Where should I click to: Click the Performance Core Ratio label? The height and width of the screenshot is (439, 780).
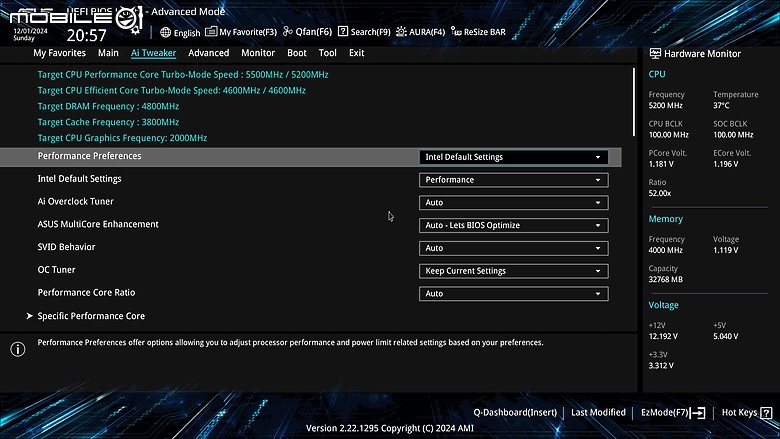tap(86, 293)
